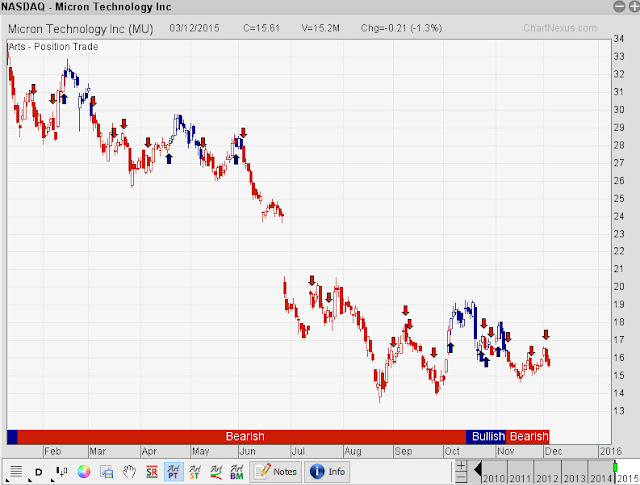Click the plus button in title bar

[634, 6]
